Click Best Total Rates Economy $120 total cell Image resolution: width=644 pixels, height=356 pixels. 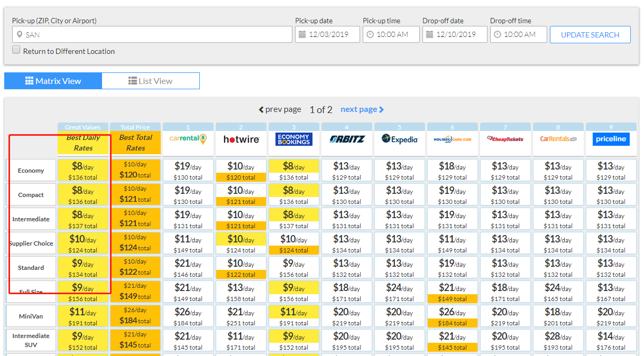tap(135, 171)
